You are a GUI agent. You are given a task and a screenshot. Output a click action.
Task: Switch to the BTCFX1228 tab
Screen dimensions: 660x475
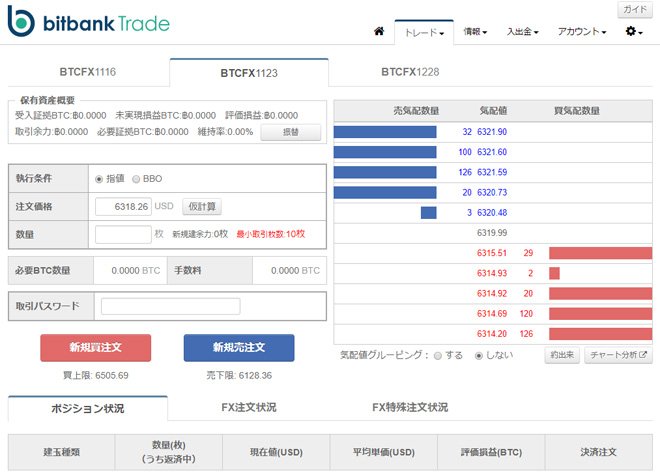click(410, 72)
